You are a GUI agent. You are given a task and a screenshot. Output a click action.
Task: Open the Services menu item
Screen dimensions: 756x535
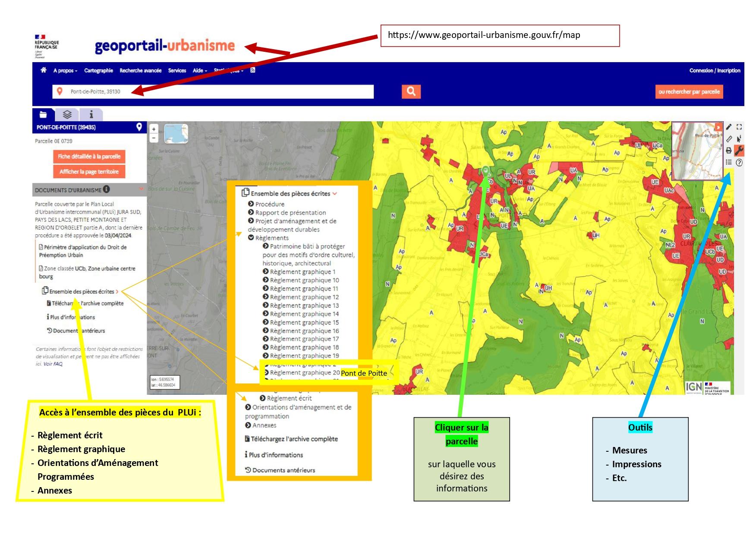tap(177, 70)
